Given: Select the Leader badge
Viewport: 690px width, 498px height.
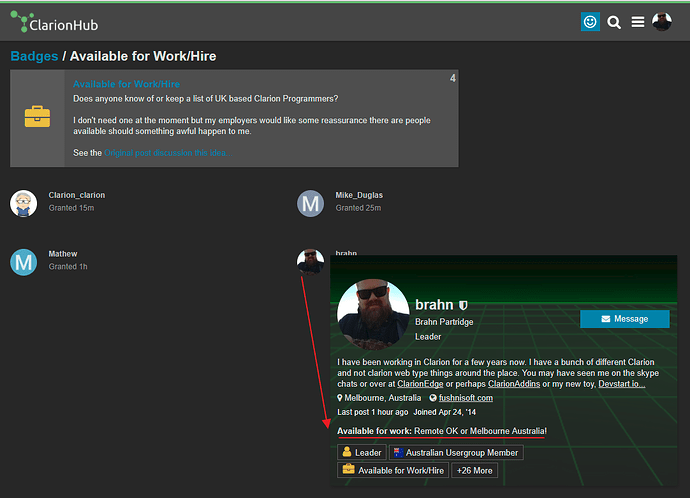Looking at the screenshot, I should click(x=363, y=453).
